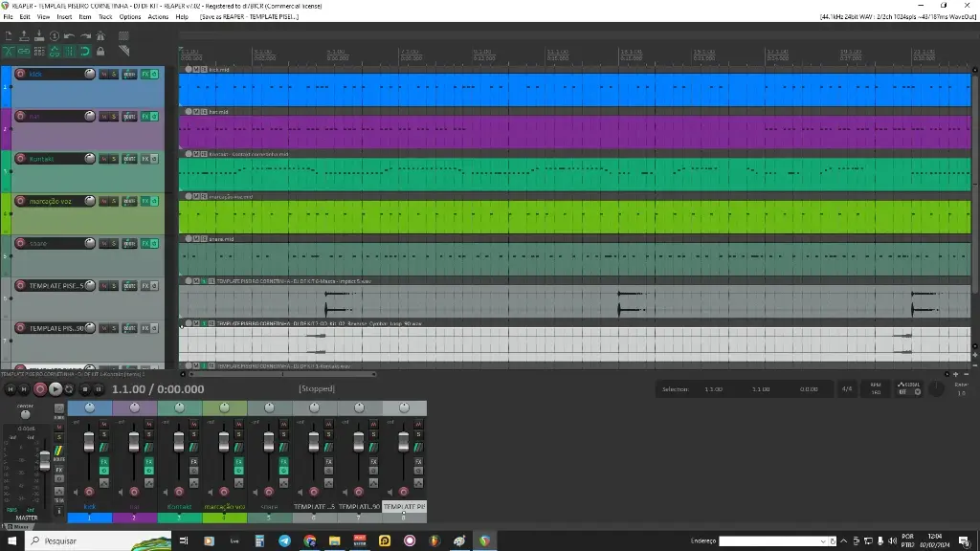
Task: Open FX chain for marcação voz track
Action: 145,201
